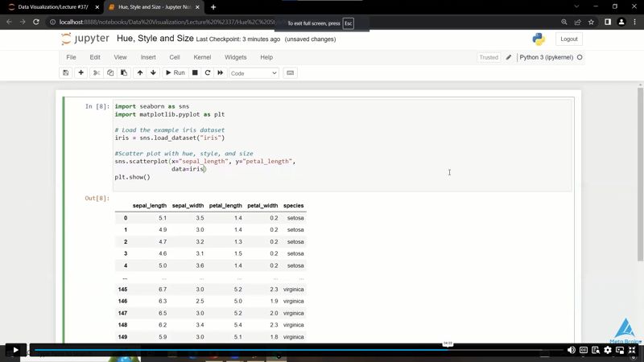
Task: Mute the video volume icon
Action: coord(572,350)
